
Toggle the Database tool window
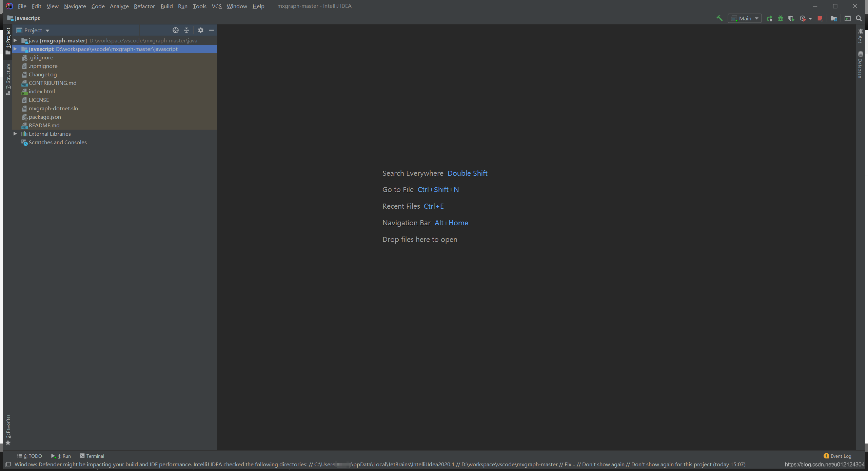click(x=860, y=65)
